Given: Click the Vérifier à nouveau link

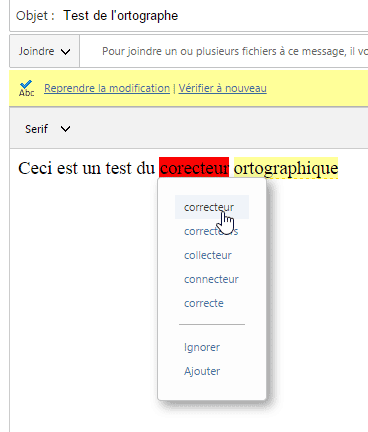Looking at the screenshot, I should [223, 88].
